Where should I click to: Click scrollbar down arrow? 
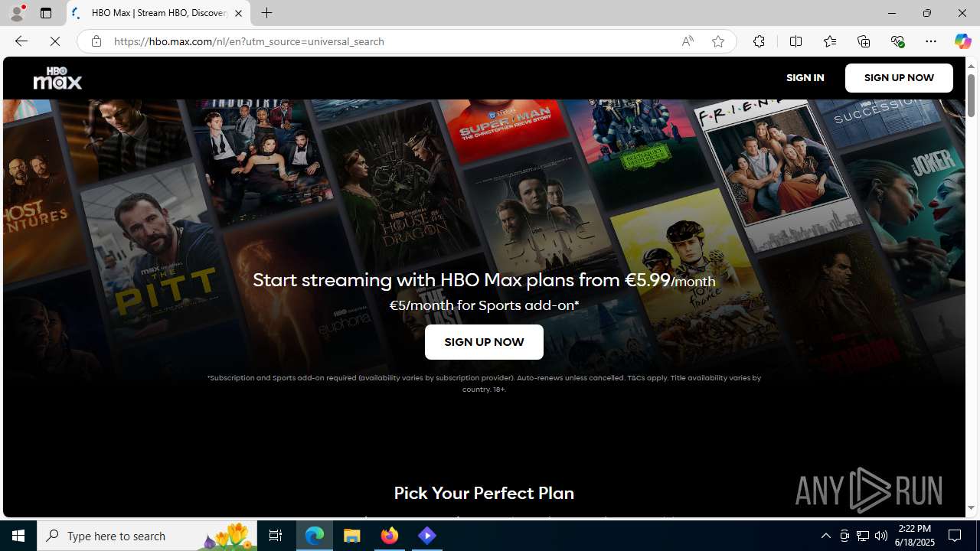(971, 508)
